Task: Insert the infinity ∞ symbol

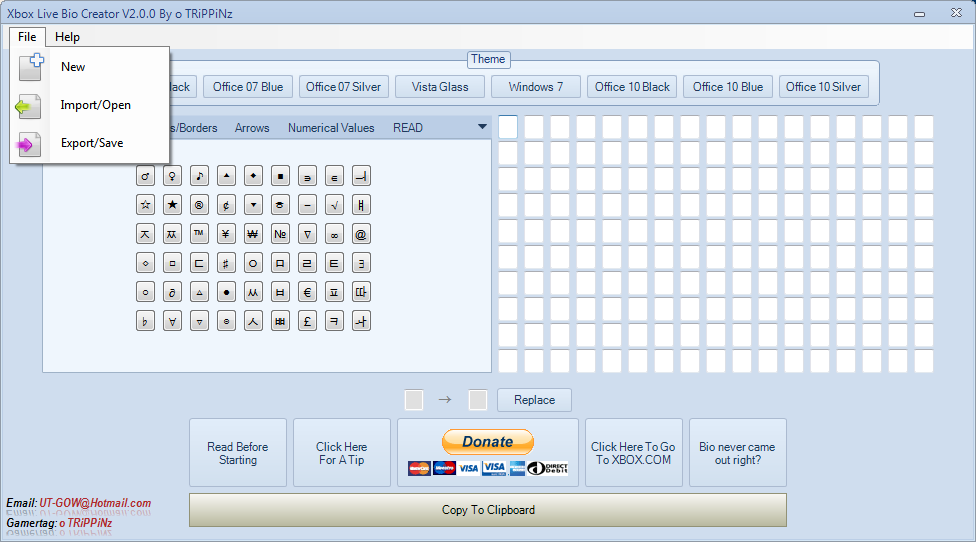Action: pos(334,234)
